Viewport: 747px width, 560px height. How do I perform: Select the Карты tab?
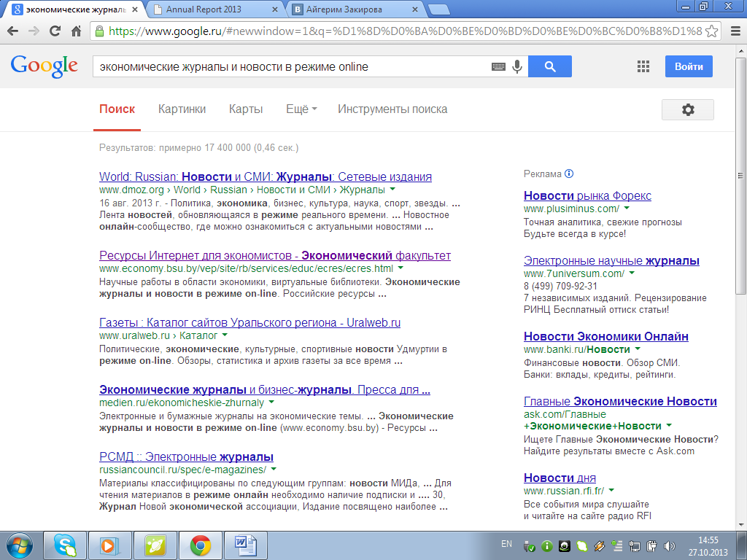pyautogui.click(x=246, y=109)
